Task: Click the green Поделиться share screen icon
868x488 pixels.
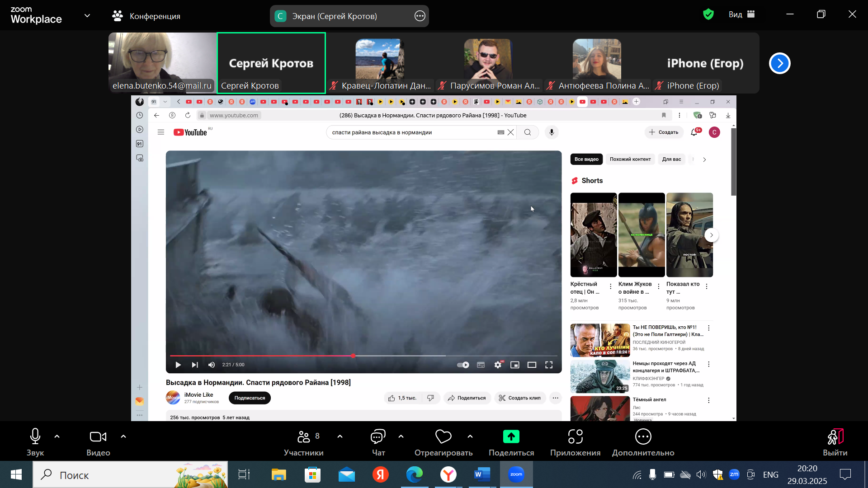Action: pyautogui.click(x=511, y=436)
